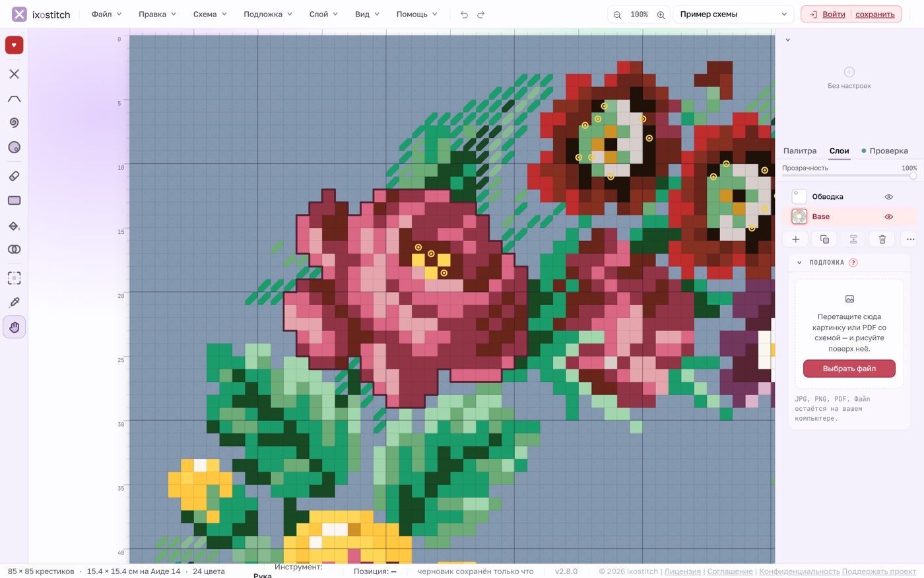Select the marquee selection tool
Screen dimensions: 924x578
click(x=14, y=278)
